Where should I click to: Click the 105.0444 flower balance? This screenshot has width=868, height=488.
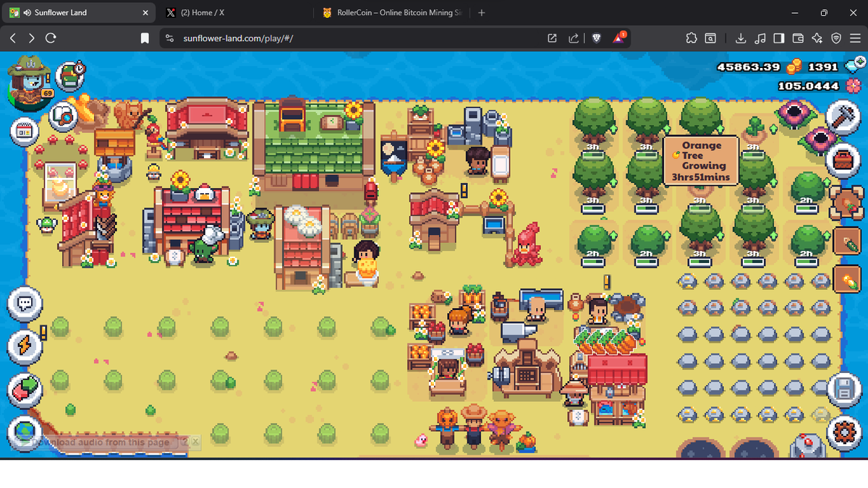point(809,86)
